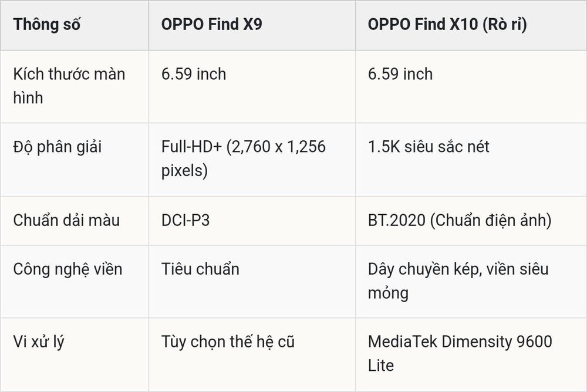587x392 pixels.
Task: Select the 'Vi xử lý' row label
Action: pos(39,342)
